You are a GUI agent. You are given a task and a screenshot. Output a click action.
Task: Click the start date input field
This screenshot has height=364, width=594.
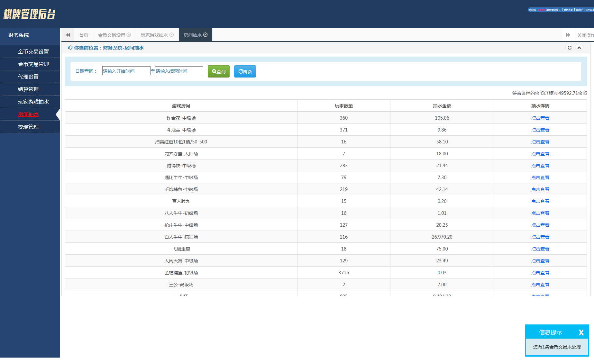(x=126, y=71)
